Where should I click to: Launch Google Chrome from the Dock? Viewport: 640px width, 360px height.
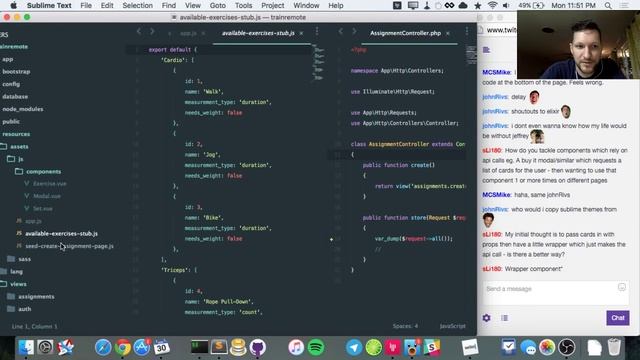coord(122,347)
